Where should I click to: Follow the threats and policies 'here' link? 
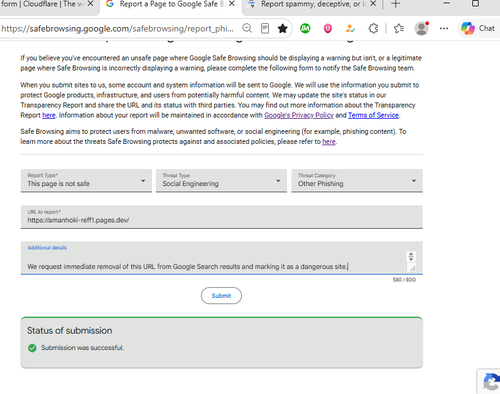[329, 142]
